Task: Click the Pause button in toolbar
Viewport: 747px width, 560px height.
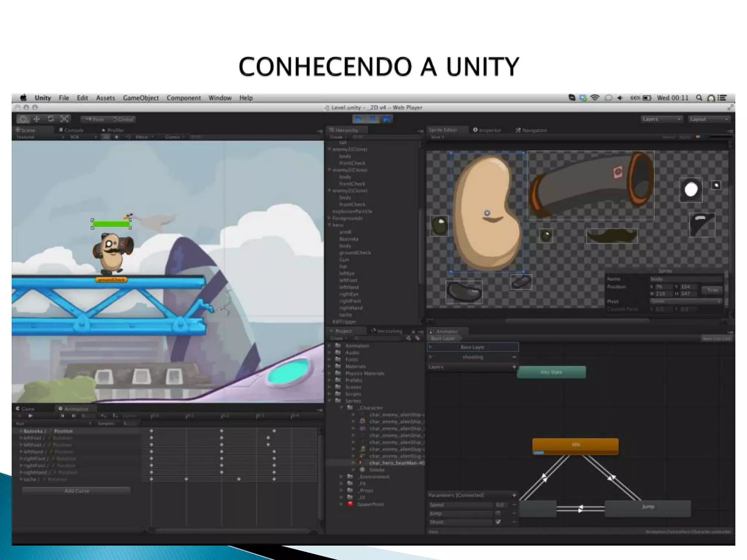Action: [373, 119]
